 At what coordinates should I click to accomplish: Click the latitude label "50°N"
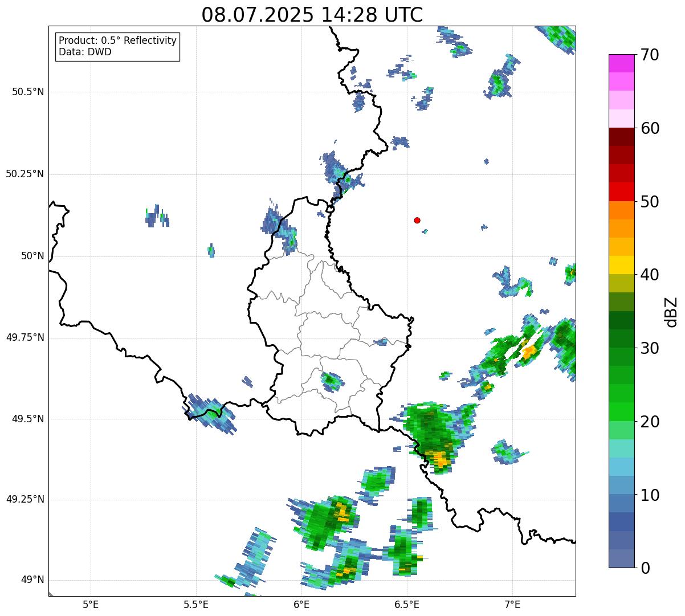[x=32, y=256]
